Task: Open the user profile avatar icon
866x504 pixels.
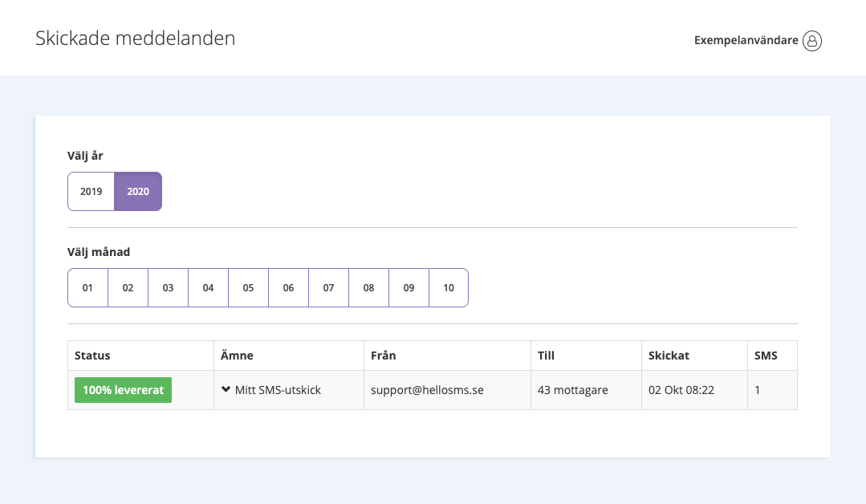Action: [812, 40]
